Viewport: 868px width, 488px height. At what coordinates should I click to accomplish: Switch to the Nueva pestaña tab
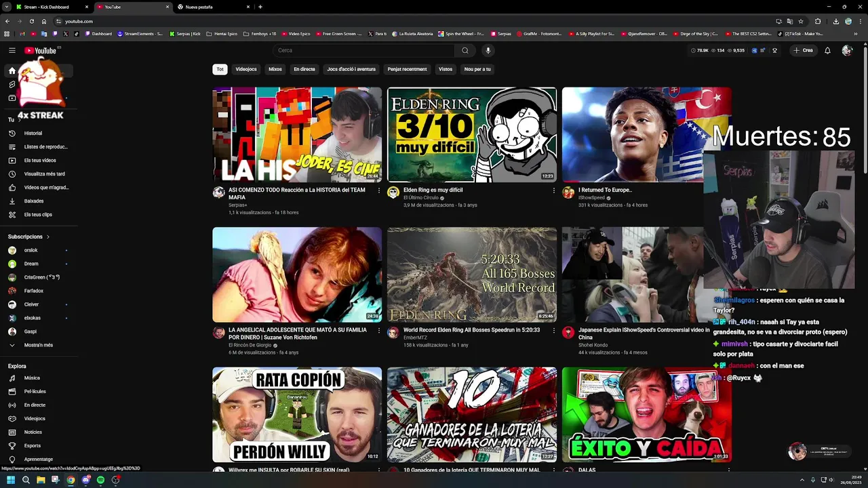click(x=214, y=7)
